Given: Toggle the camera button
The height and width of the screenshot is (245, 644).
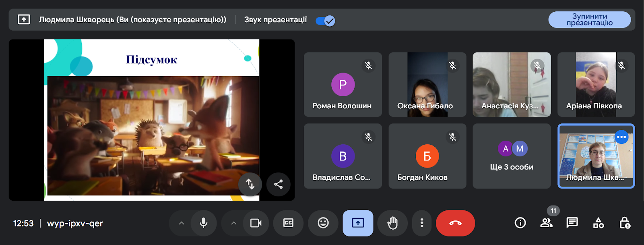Looking at the screenshot, I should pyautogui.click(x=256, y=223).
